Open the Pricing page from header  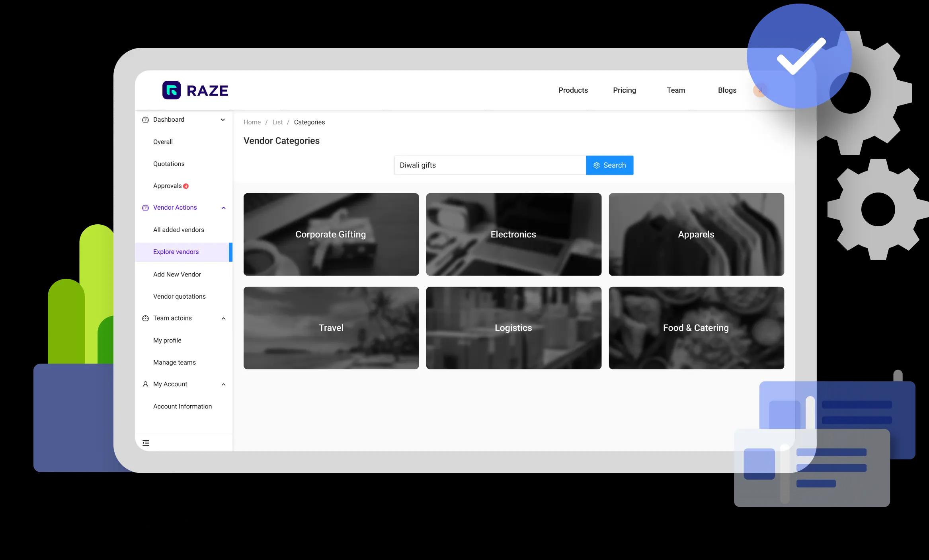pos(624,90)
